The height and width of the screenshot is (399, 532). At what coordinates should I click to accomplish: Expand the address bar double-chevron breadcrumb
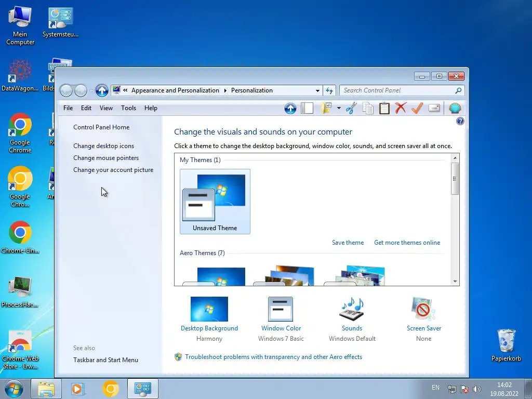[125, 90]
